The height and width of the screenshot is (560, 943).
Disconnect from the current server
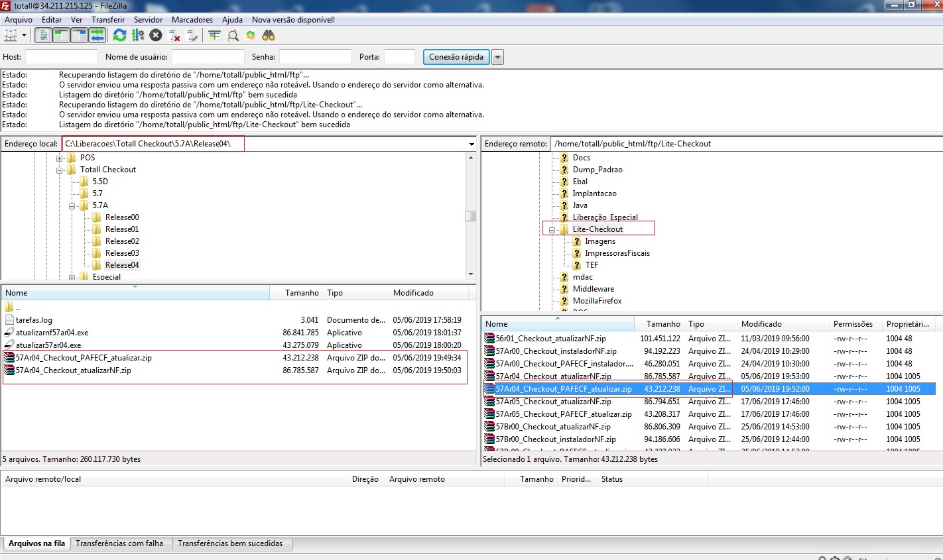(174, 35)
